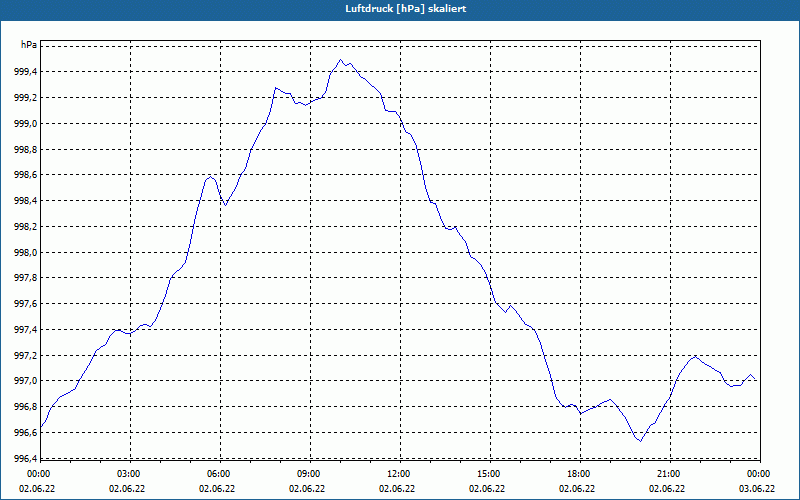Click the 09:00 time axis label
Image resolution: width=800 pixels, height=500 pixels.
pyautogui.click(x=310, y=474)
